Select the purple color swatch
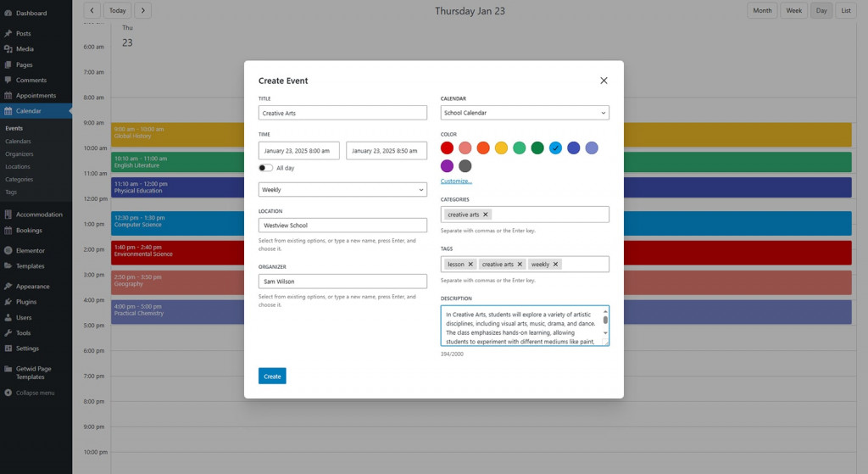 click(x=448, y=165)
